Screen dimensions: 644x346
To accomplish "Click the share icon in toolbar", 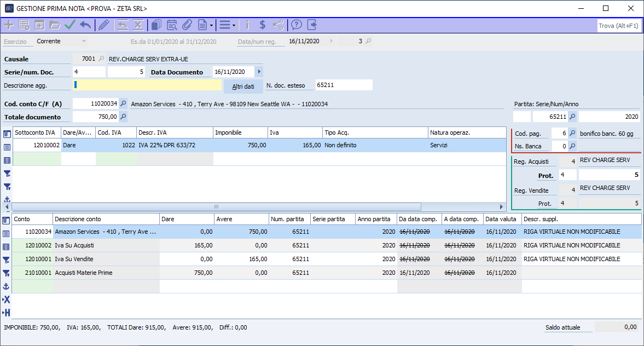I will 278,25.
